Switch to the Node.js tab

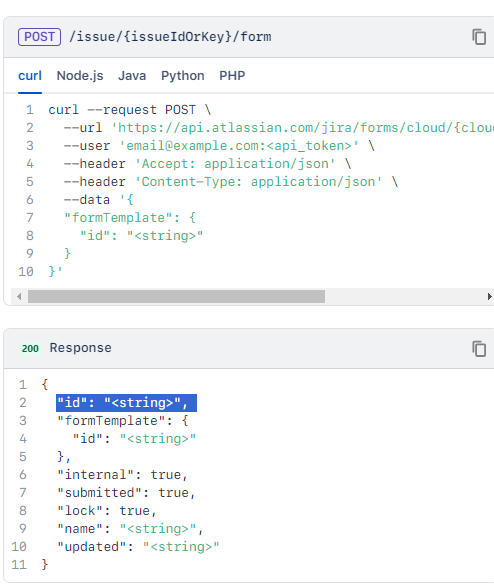pyautogui.click(x=80, y=76)
